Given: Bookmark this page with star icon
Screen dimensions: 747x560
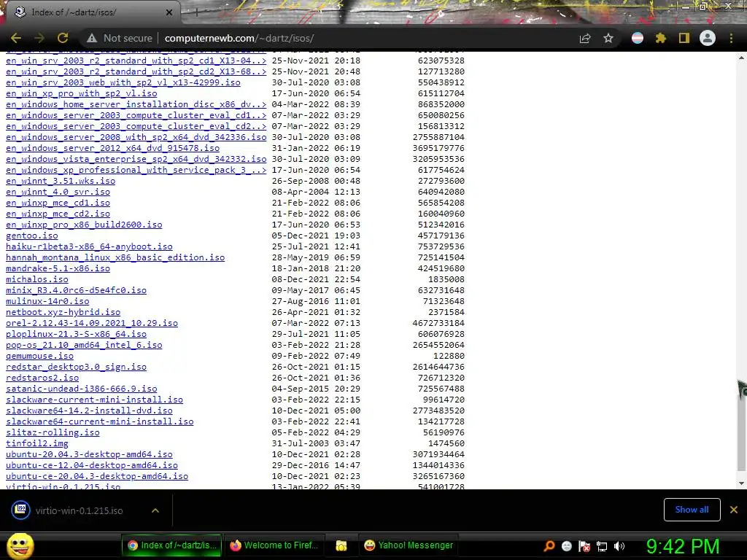Looking at the screenshot, I should (608, 38).
